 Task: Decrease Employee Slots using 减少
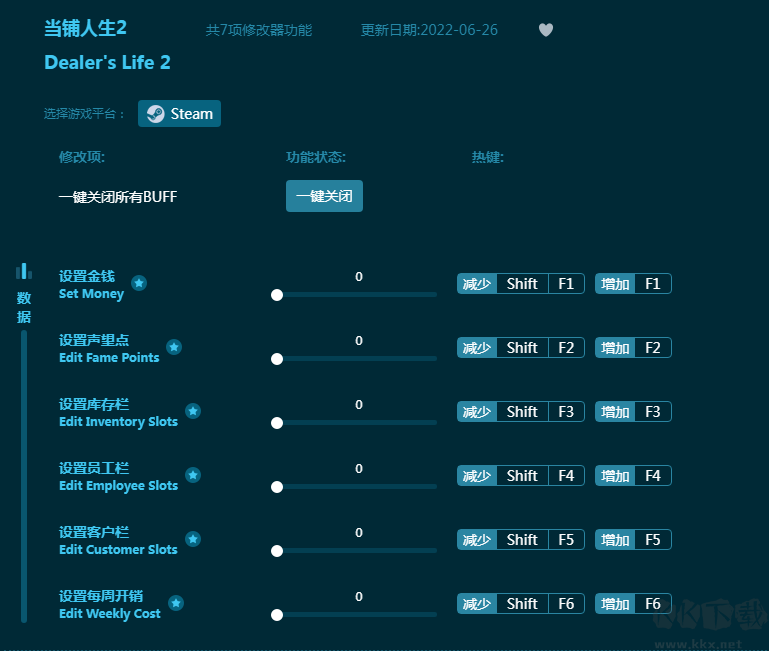click(477, 476)
